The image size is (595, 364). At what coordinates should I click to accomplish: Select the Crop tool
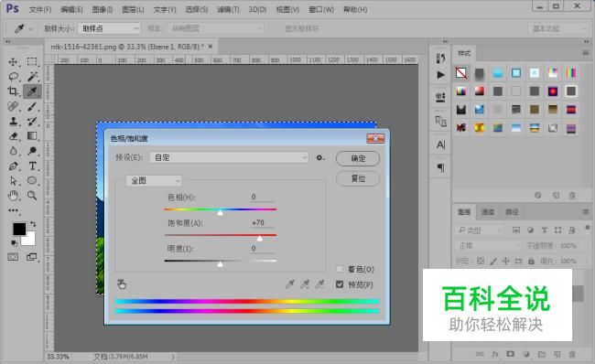click(x=14, y=91)
